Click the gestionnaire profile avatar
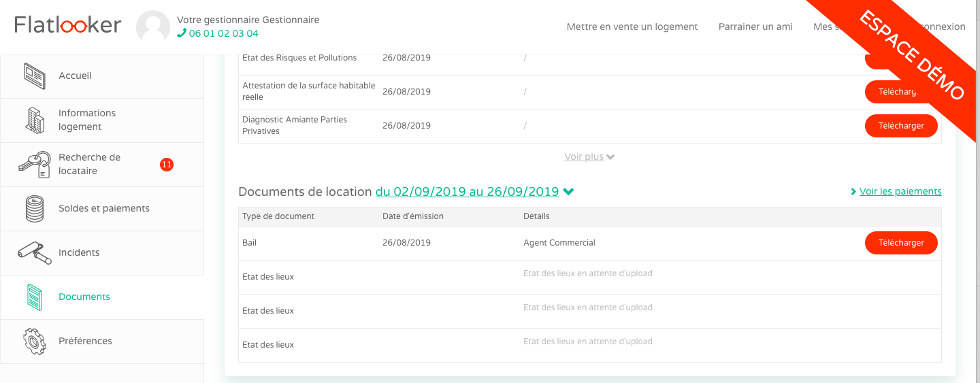Viewport: 980px width, 383px height. (153, 27)
